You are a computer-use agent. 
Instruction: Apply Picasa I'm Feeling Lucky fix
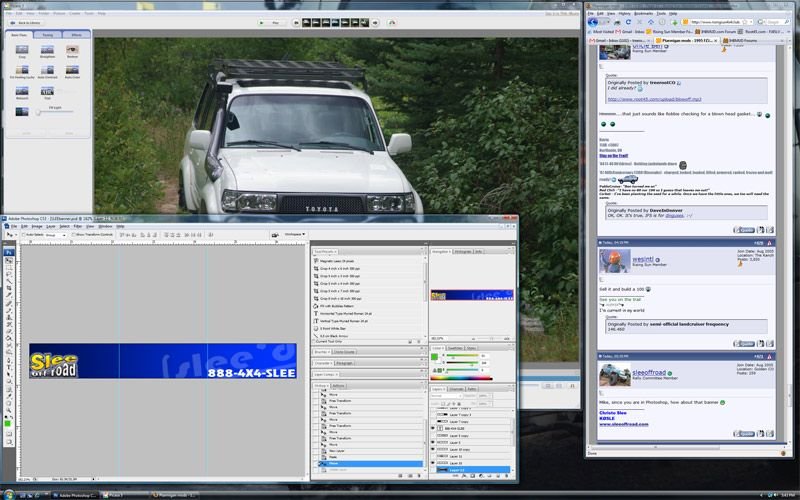click(x=22, y=70)
